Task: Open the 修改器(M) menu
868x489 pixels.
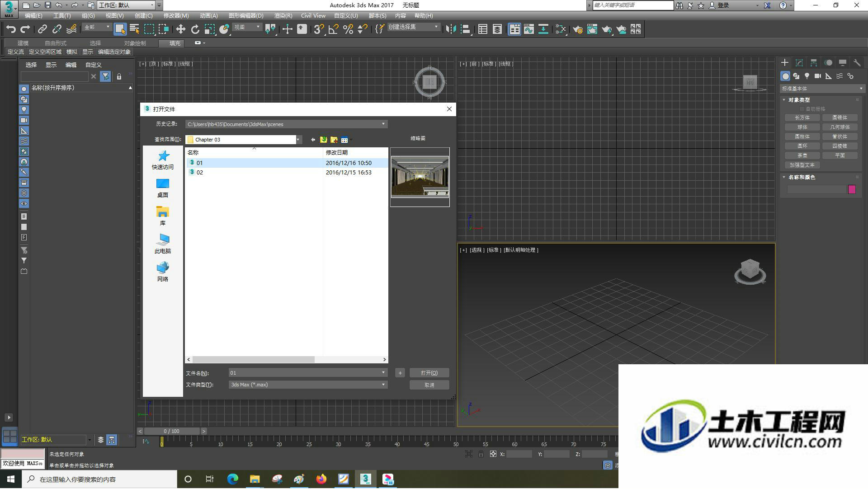Action: [176, 16]
